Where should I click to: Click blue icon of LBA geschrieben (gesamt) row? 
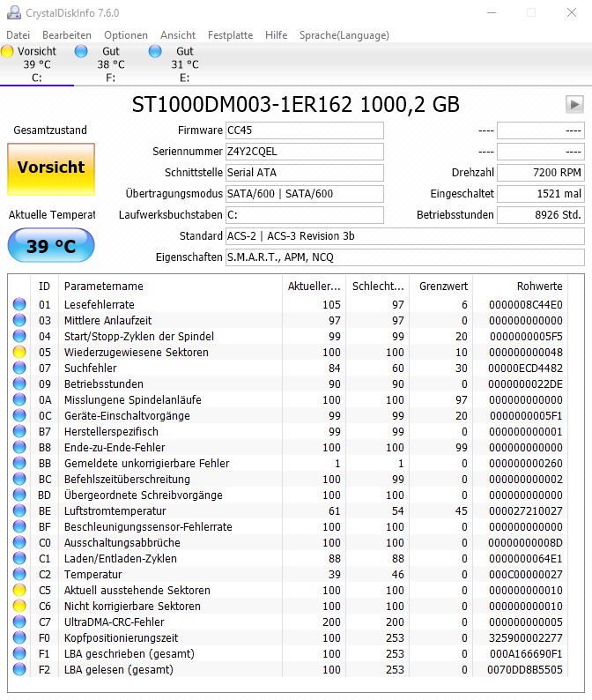click(x=19, y=653)
